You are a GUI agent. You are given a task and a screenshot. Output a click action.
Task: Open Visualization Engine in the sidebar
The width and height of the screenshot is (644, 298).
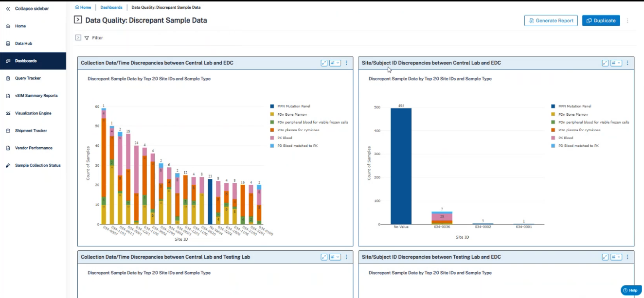(x=33, y=113)
